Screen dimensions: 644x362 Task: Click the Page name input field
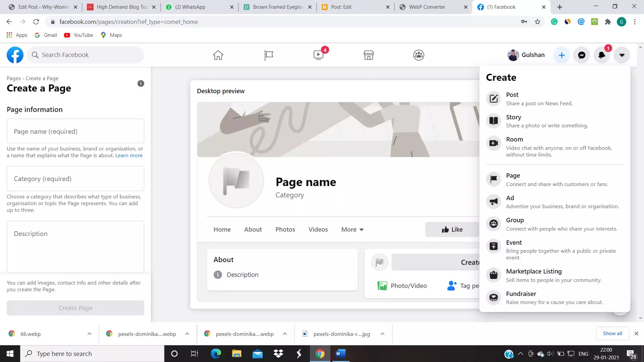coord(75,131)
